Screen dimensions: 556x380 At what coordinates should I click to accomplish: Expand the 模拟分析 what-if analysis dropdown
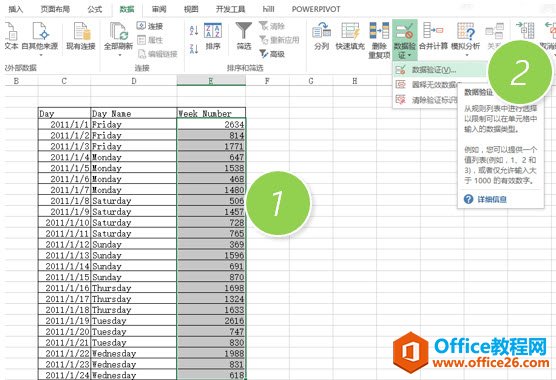pyautogui.click(x=466, y=55)
